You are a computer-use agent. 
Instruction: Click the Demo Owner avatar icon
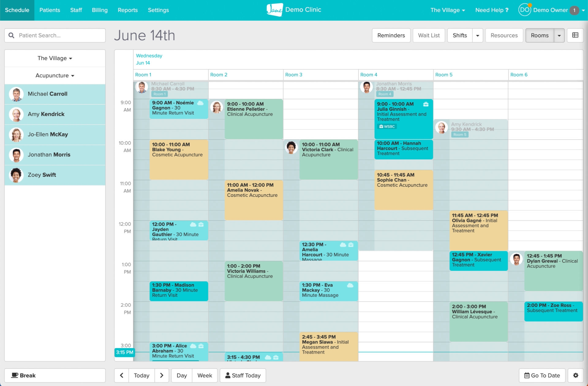[x=524, y=10]
